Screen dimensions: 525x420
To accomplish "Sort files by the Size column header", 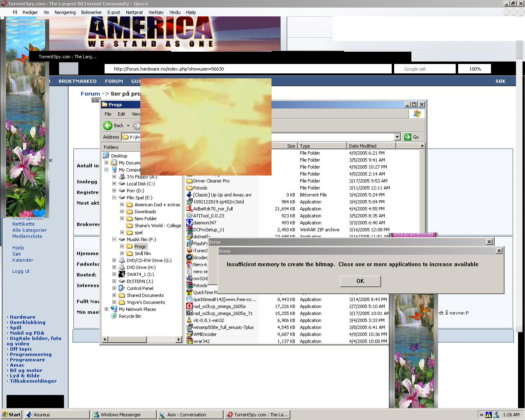I will [284, 146].
